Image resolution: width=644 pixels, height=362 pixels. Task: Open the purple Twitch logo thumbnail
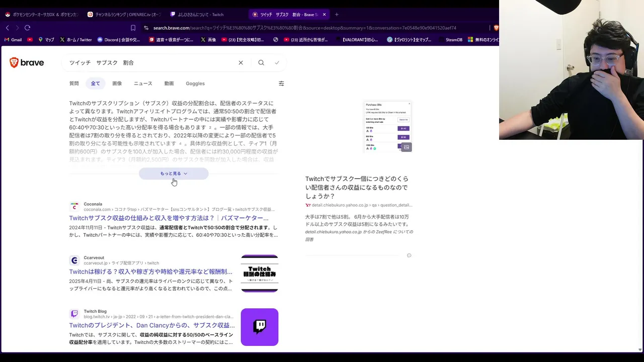(x=260, y=327)
